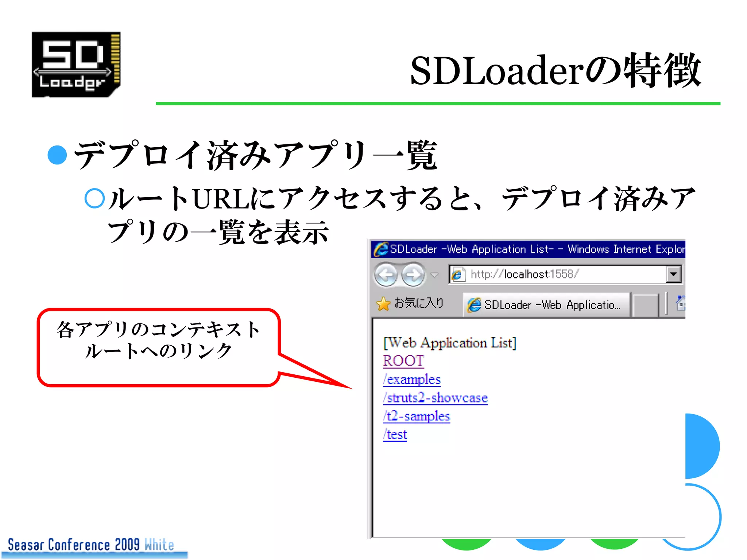This screenshot has width=747, height=560.
Task: Open the /struts2-showcase link
Action: (435, 398)
